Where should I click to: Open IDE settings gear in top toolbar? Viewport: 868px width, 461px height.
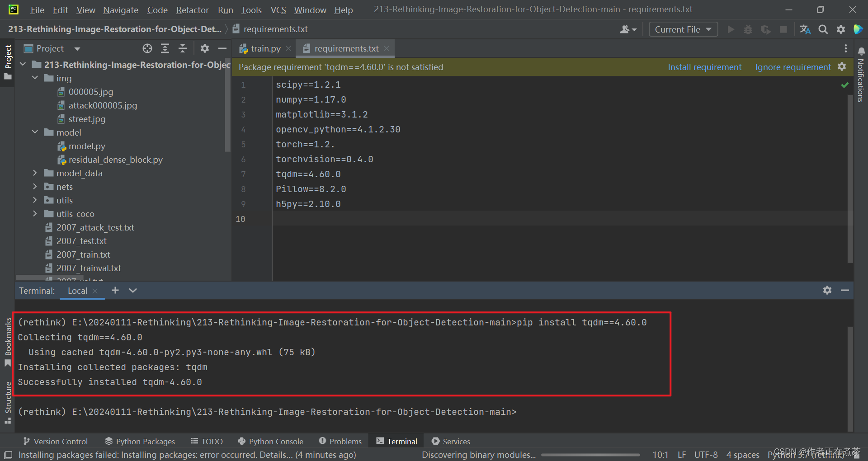(841, 29)
